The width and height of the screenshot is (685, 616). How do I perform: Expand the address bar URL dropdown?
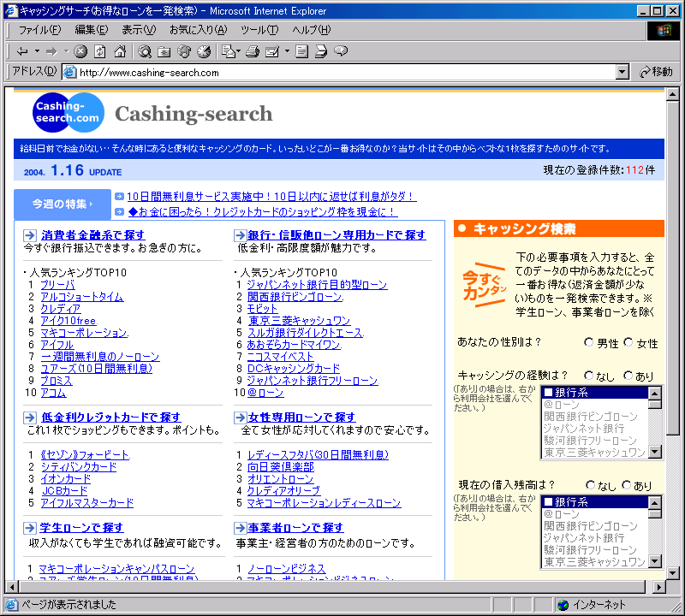(x=622, y=73)
